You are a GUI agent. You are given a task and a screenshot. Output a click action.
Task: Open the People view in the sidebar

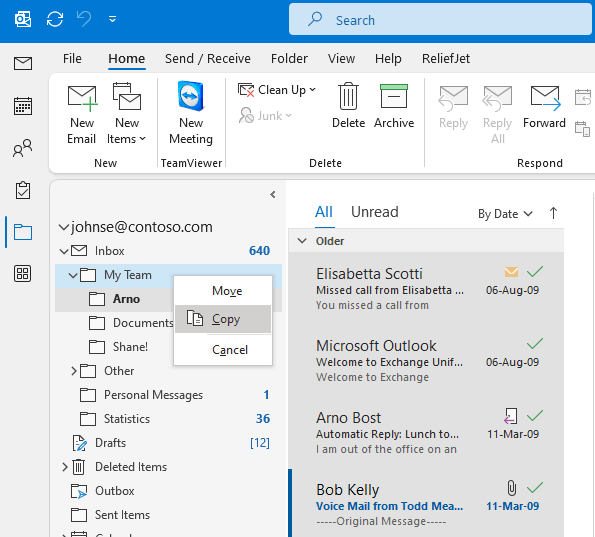pos(23,148)
